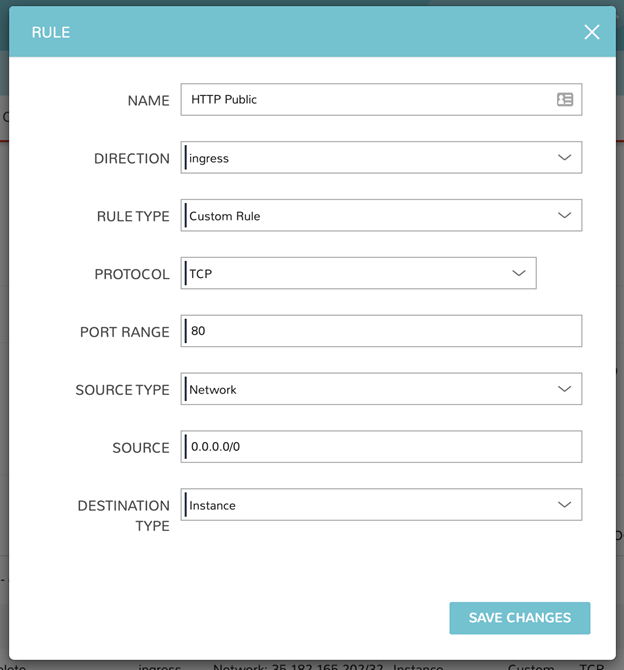Click the SOURCE TYPE field label
624x670 pixels.
click(x=122, y=390)
